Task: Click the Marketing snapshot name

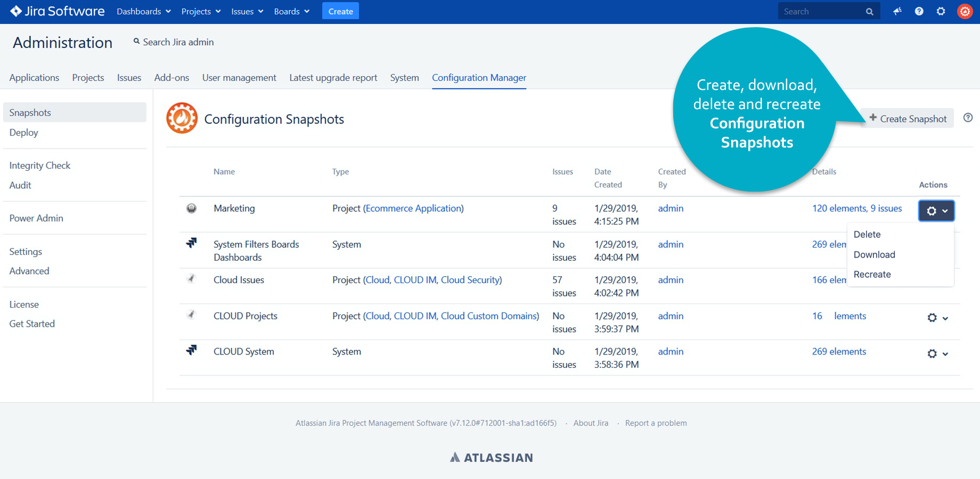Action: coord(234,208)
